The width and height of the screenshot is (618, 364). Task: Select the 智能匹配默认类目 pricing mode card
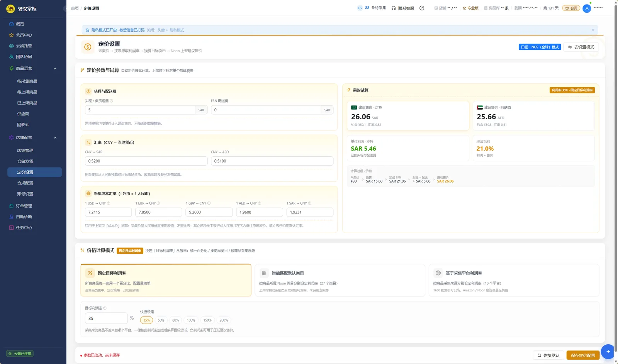click(340, 281)
